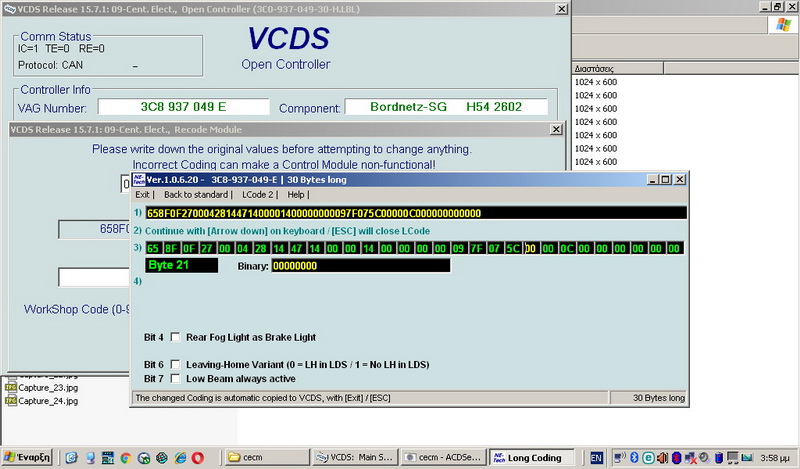
Task: Select byte cell 7F
Action: pyautogui.click(x=477, y=248)
